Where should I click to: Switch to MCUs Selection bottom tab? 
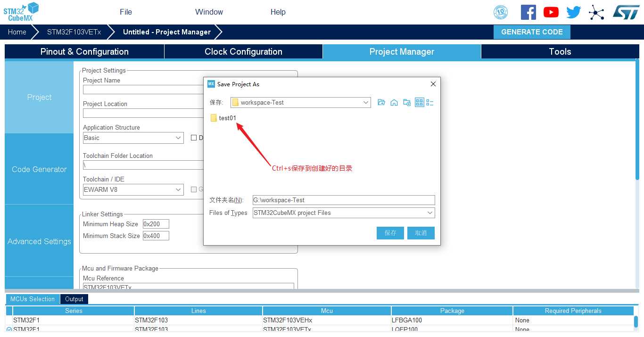click(33, 299)
